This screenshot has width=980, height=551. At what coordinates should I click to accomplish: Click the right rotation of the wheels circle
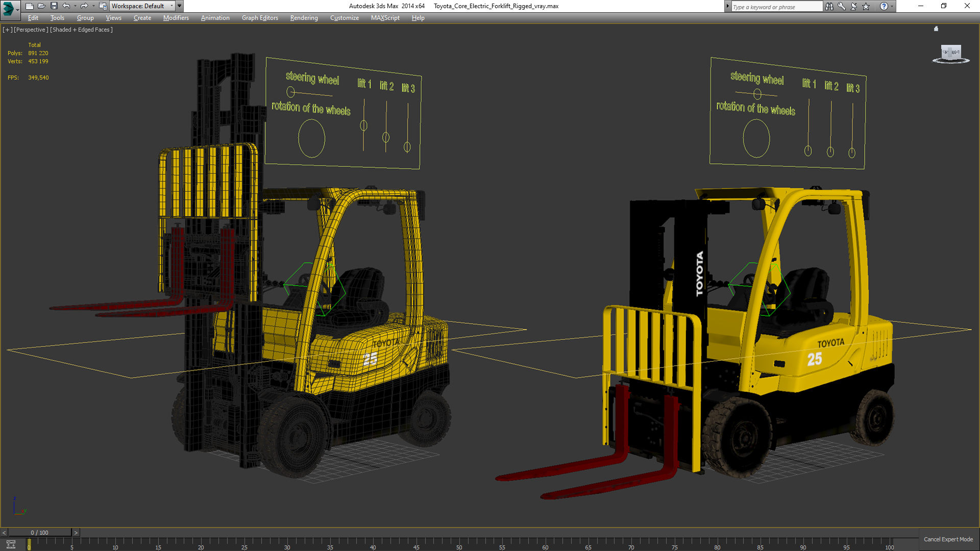pyautogui.click(x=756, y=138)
